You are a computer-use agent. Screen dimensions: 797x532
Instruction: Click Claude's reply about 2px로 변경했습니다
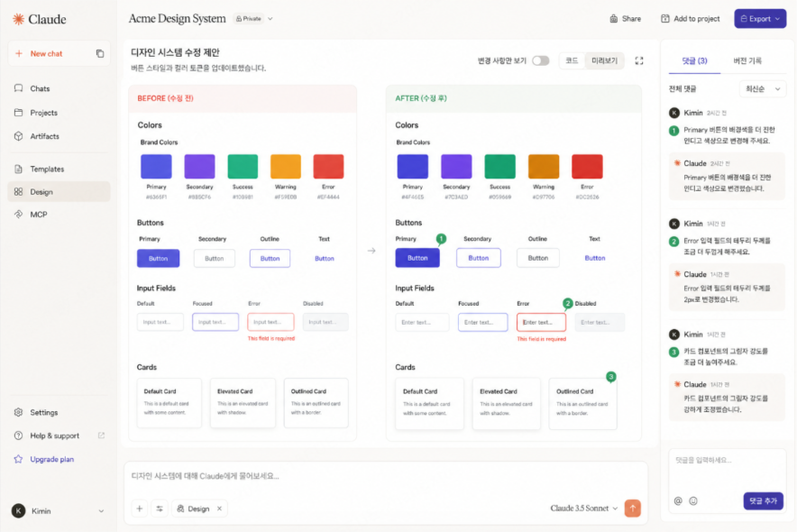coord(727,294)
